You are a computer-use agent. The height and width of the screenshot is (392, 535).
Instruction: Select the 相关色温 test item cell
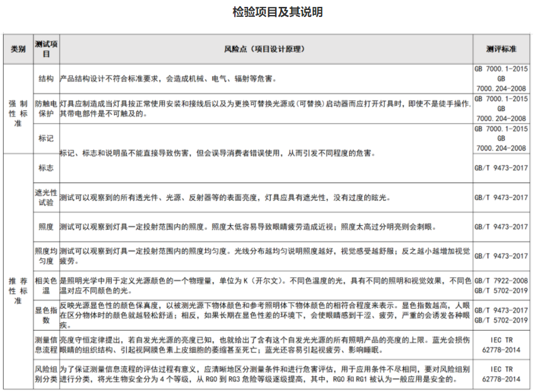pyautogui.click(x=46, y=285)
